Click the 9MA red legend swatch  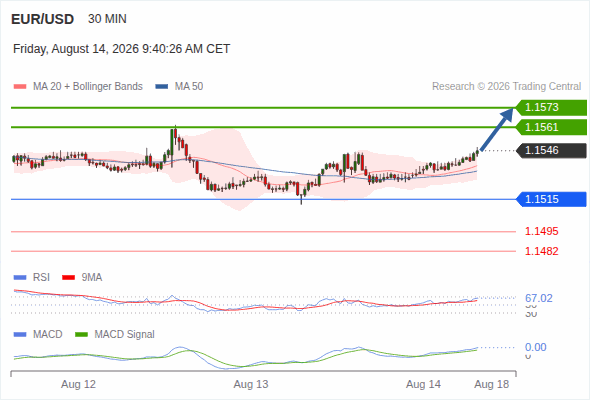[68, 278]
